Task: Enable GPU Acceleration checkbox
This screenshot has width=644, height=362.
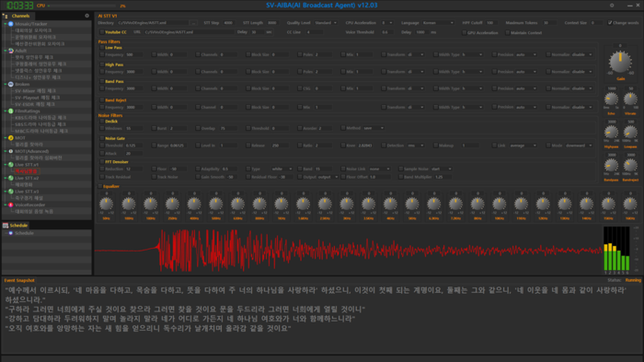Action: click(464, 32)
